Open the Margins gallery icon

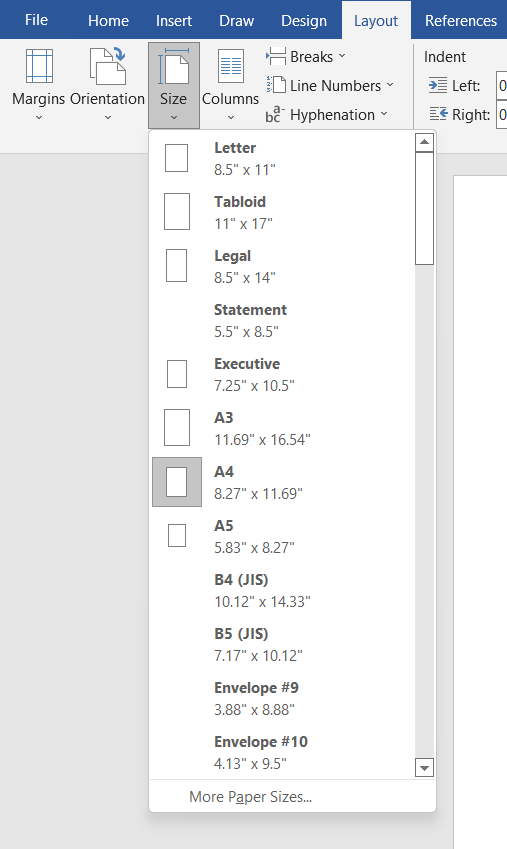coord(39,66)
